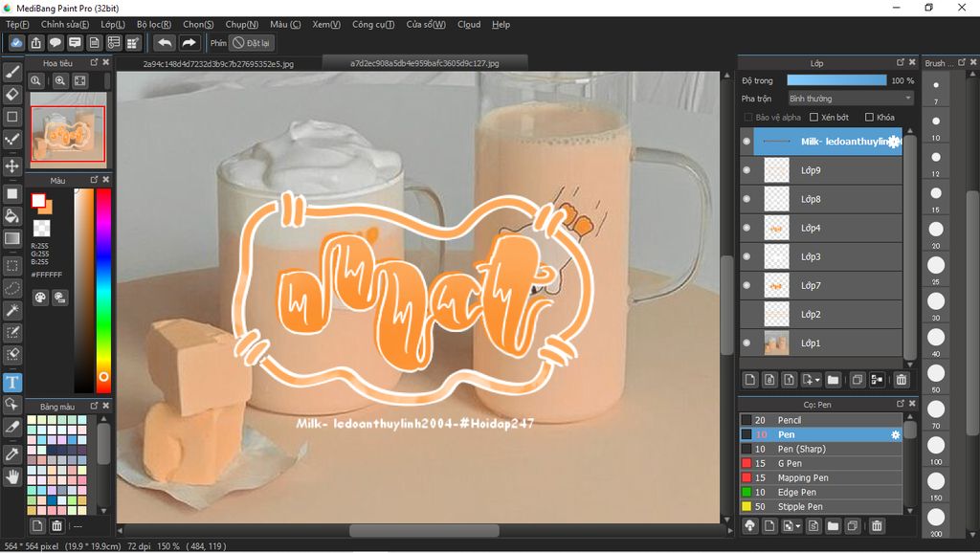Viewport: 980px width, 553px height.
Task: Open the Lớp(L) menu
Action: [x=113, y=24]
